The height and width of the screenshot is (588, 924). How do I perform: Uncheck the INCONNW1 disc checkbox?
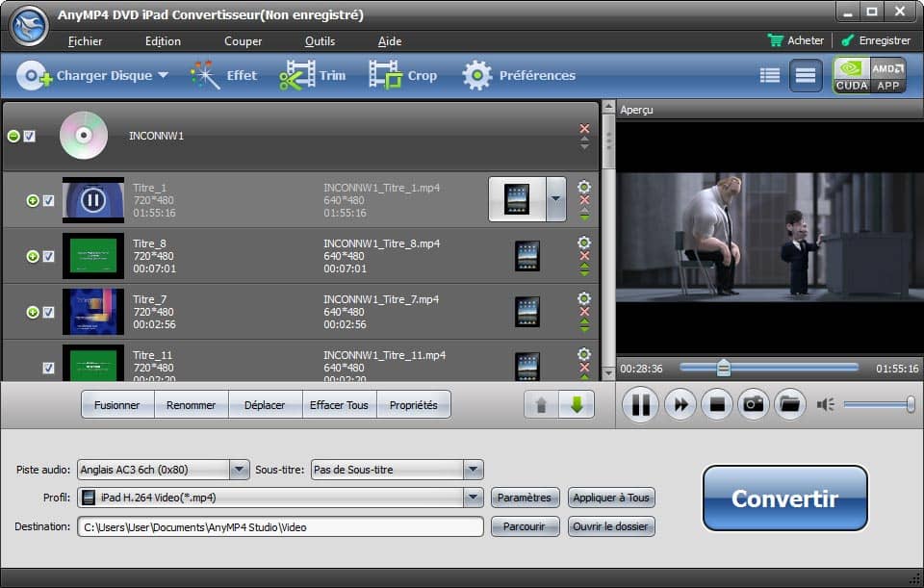coord(30,136)
